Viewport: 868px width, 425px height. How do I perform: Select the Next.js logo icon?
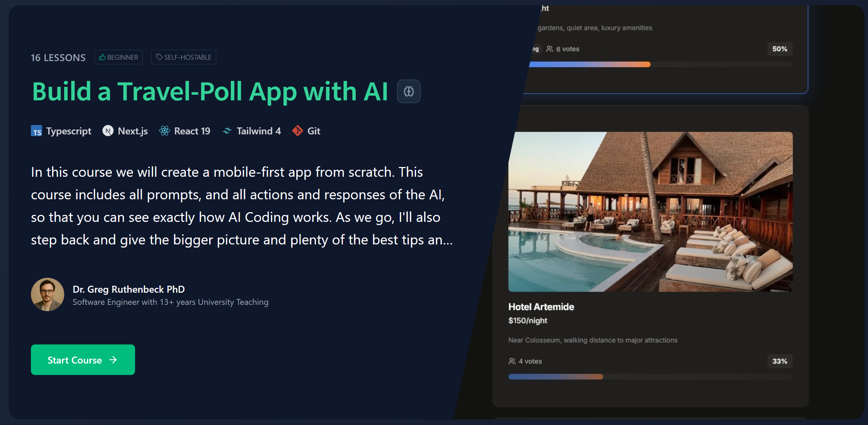[108, 131]
